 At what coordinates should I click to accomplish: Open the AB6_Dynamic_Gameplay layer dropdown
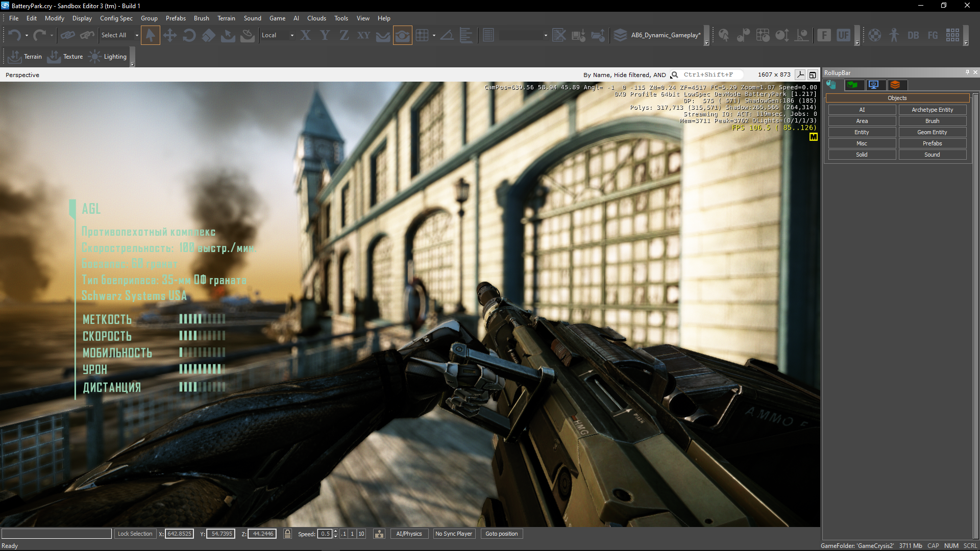[665, 35]
